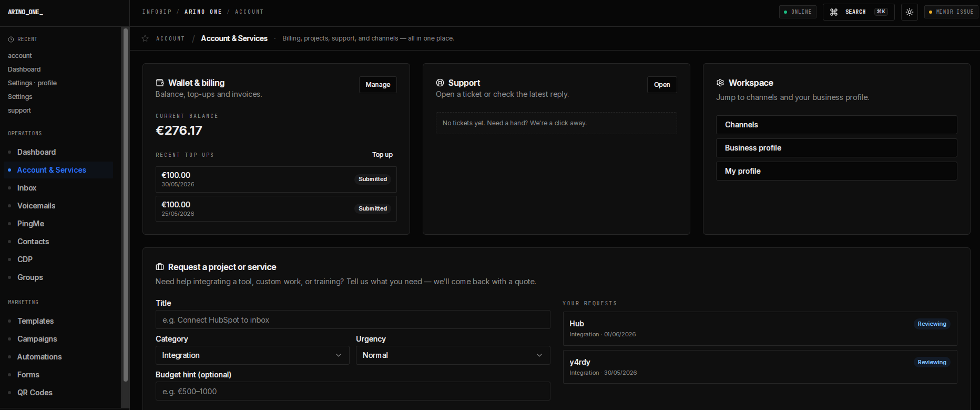Open My profile in Workspace
980x410 pixels.
[836, 171]
